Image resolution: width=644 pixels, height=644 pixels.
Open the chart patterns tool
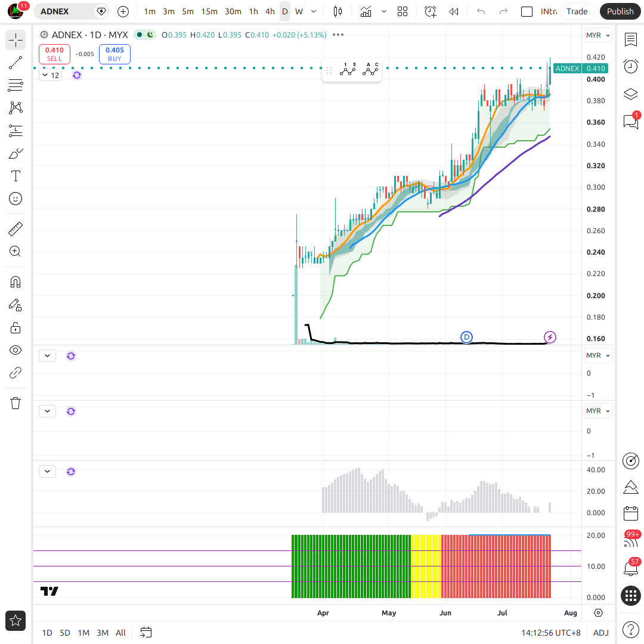coord(16,108)
